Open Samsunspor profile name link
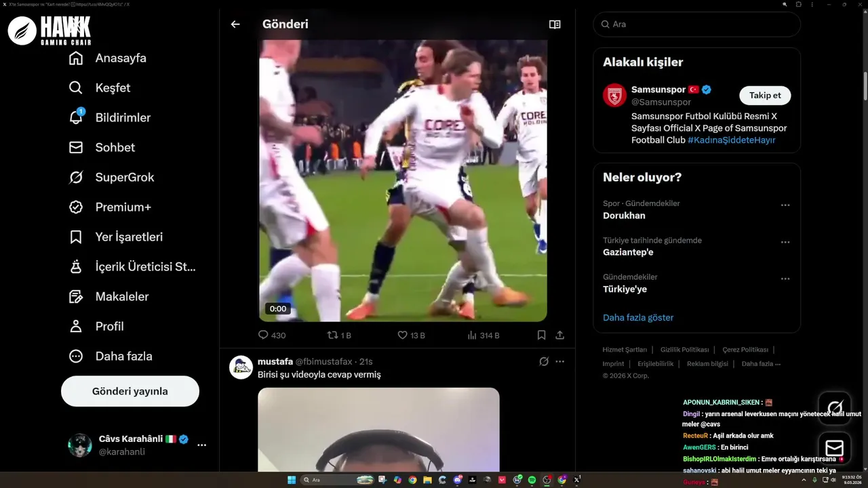The width and height of the screenshot is (868, 488). click(x=658, y=89)
